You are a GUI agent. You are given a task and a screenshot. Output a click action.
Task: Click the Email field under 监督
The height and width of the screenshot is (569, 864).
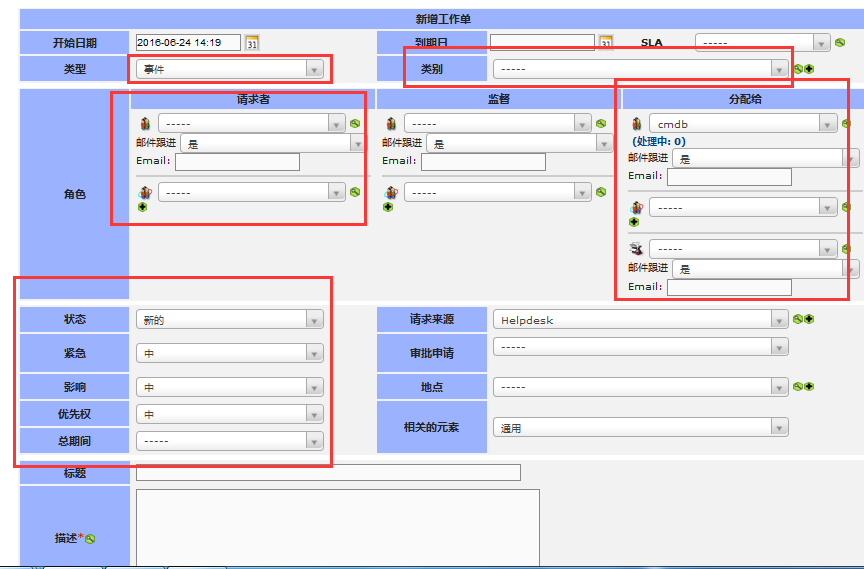coord(483,162)
